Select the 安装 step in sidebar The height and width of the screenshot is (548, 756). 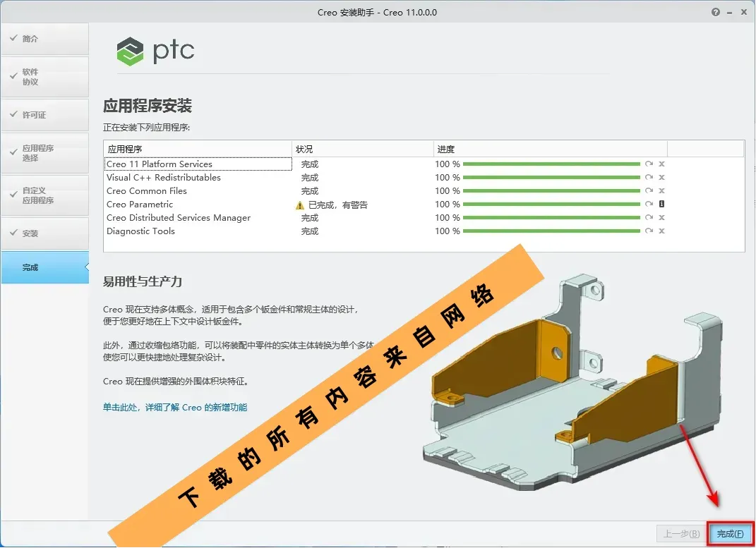point(45,233)
